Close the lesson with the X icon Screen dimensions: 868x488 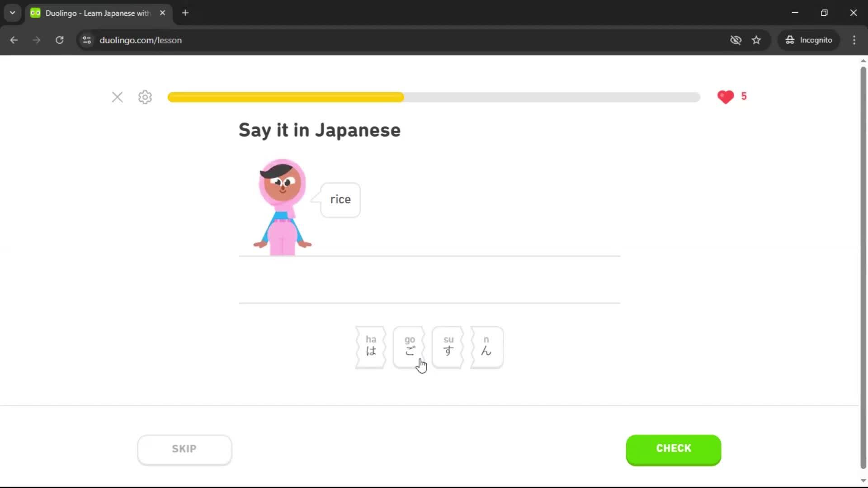tap(117, 97)
